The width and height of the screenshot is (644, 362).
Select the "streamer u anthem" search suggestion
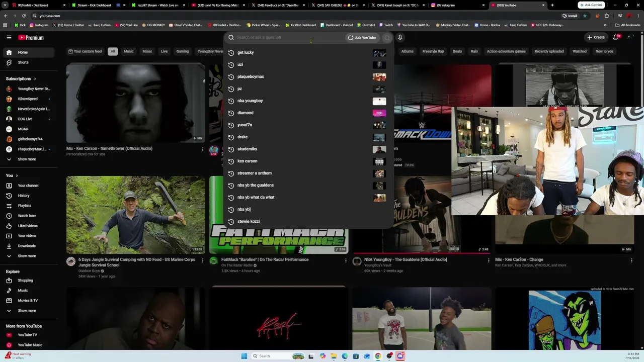[x=307, y=173]
